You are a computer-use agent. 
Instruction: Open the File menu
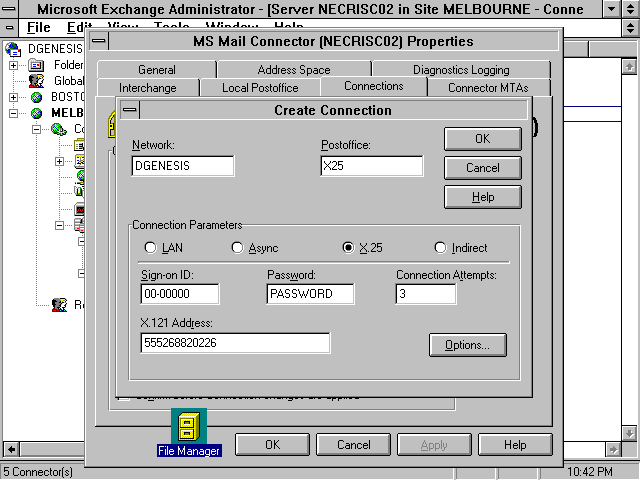[x=38, y=27]
